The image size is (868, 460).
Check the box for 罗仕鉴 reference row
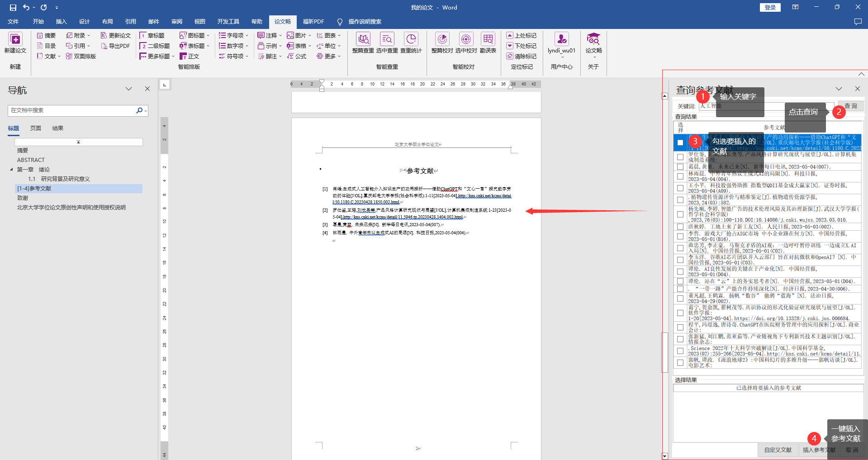(680, 157)
